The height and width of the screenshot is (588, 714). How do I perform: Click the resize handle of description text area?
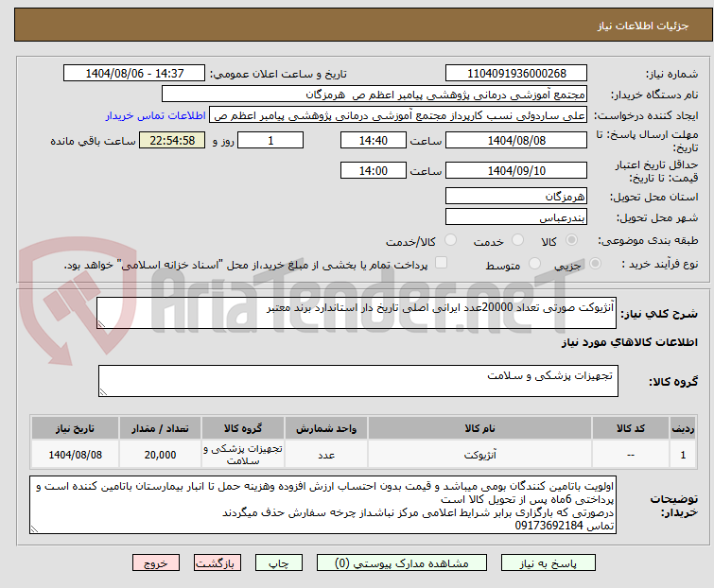pyautogui.click(x=101, y=324)
